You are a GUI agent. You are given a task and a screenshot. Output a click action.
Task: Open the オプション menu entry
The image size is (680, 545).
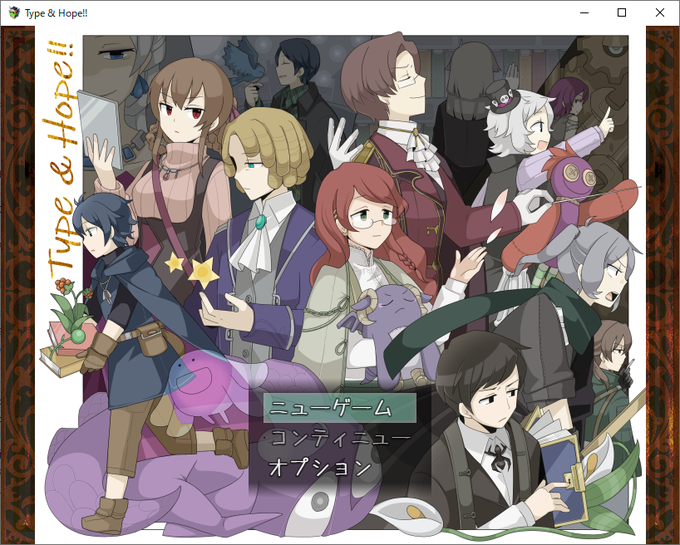[x=320, y=468]
